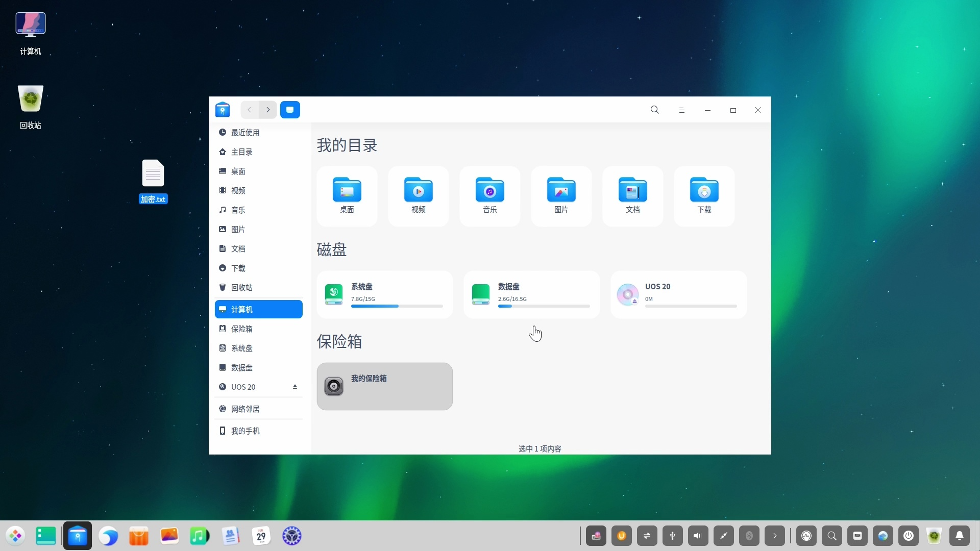Expand the tray with the right chevron
The width and height of the screenshot is (980, 551).
(775, 536)
